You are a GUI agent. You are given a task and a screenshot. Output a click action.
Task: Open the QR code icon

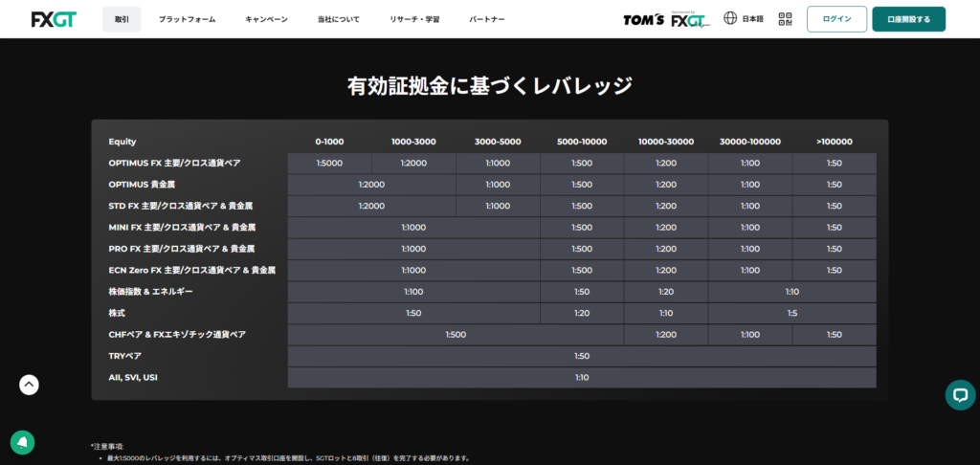785,19
